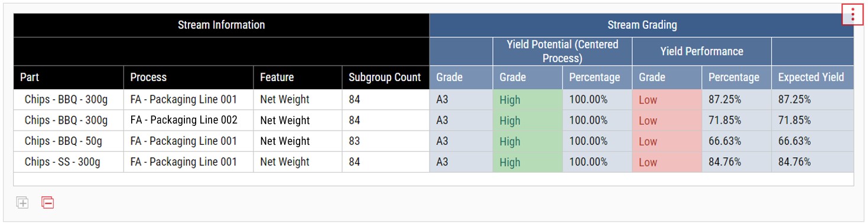Image resolution: width=868 pixels, height=224 pixels.
Task: Click the red Low cell in last row
Action: (667, 162)
